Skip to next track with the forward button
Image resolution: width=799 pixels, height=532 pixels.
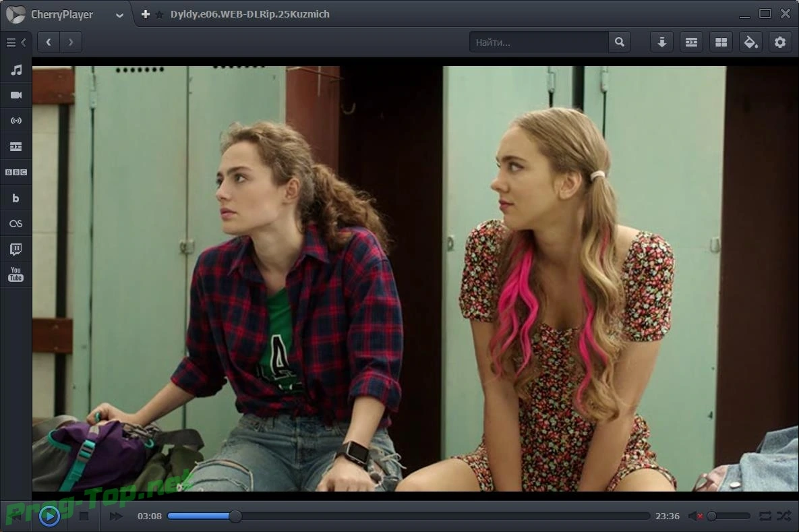click(x=116, y=516)
